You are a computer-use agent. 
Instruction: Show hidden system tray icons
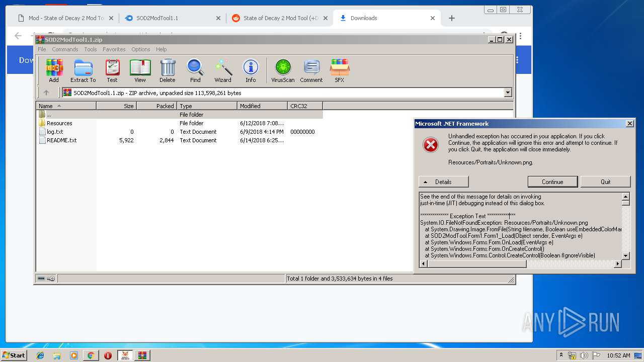561,355
